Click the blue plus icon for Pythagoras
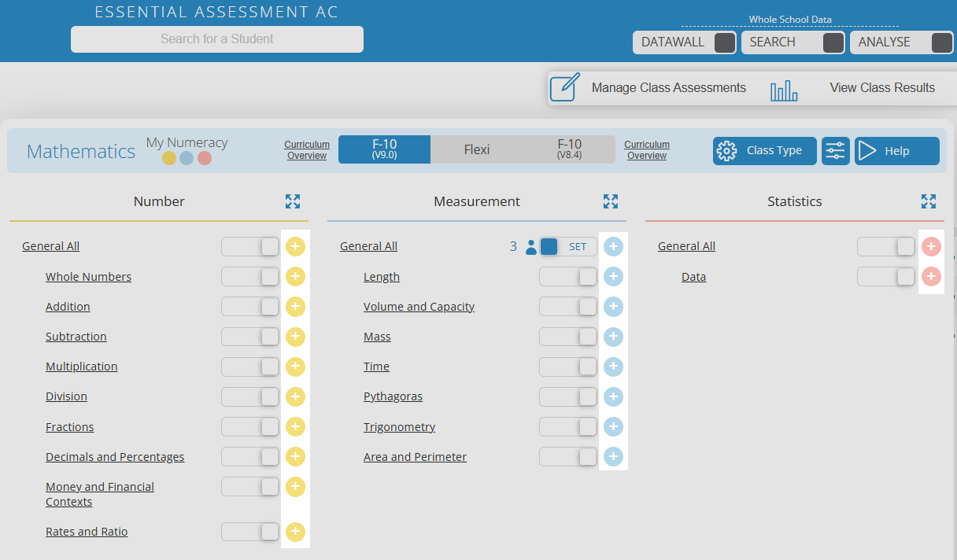The width and height of the screenshot is (957, 560). [613, 396]
